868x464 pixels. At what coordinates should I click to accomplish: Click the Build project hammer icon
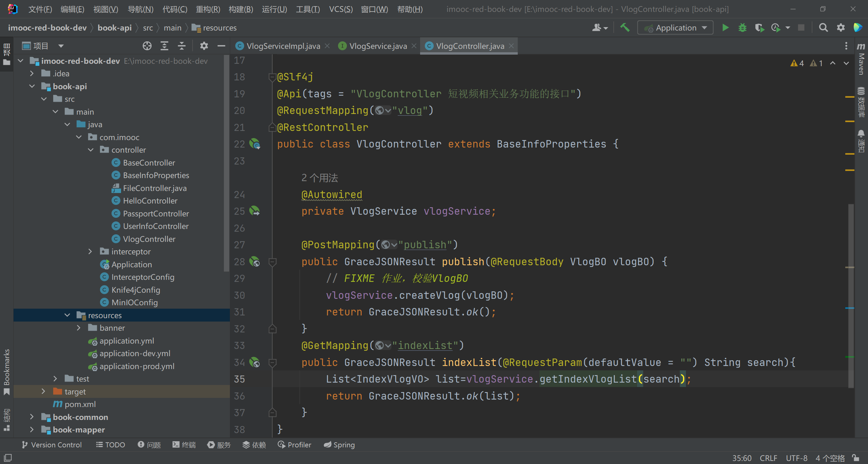tap(625, 28)
